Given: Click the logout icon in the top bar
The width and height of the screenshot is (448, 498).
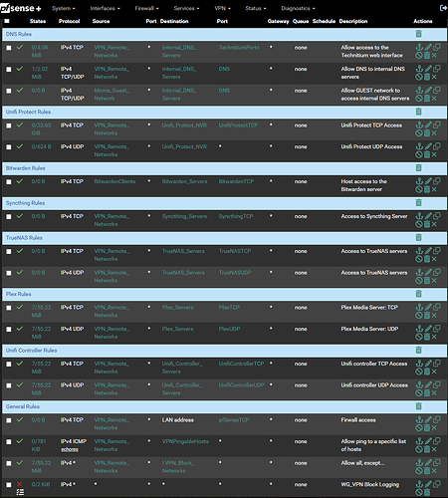Looking at the screenshot, I should coord(443,8).
